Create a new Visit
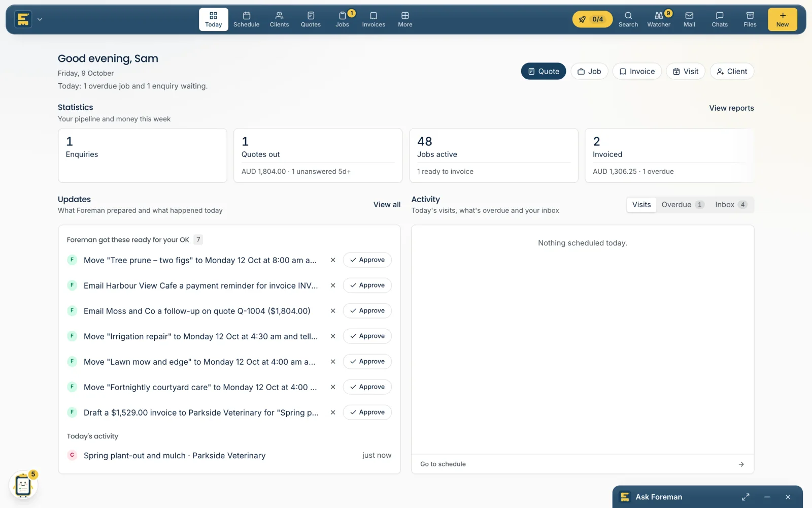 click(686, 72)
